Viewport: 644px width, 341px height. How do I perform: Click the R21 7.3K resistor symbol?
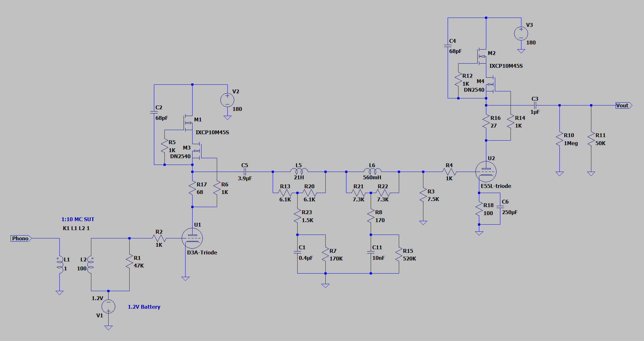click(359, 193)
